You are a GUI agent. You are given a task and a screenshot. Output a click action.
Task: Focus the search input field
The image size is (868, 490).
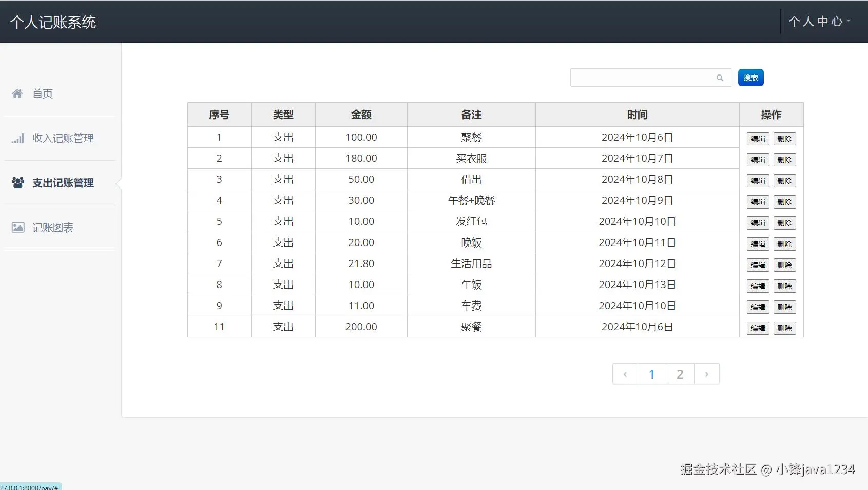[x=650, y=78]
